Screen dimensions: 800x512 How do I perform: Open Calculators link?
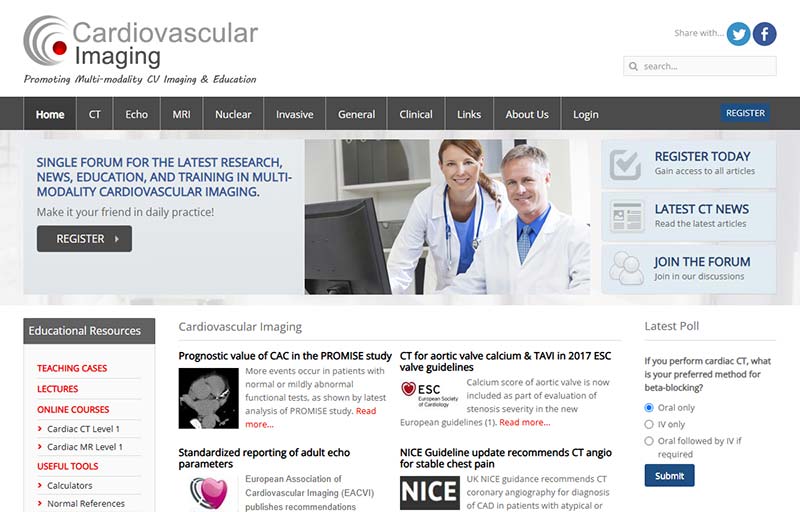pyautogui.click(x=69, y=485)
